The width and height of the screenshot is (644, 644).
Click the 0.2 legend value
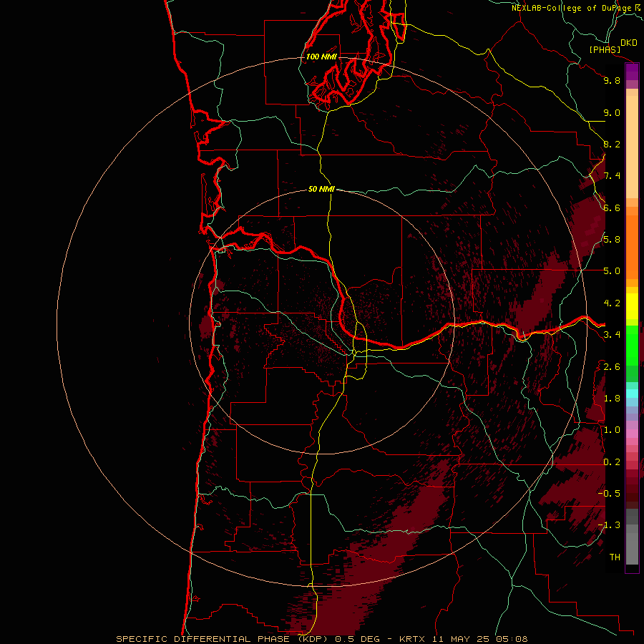click(612, 462)
